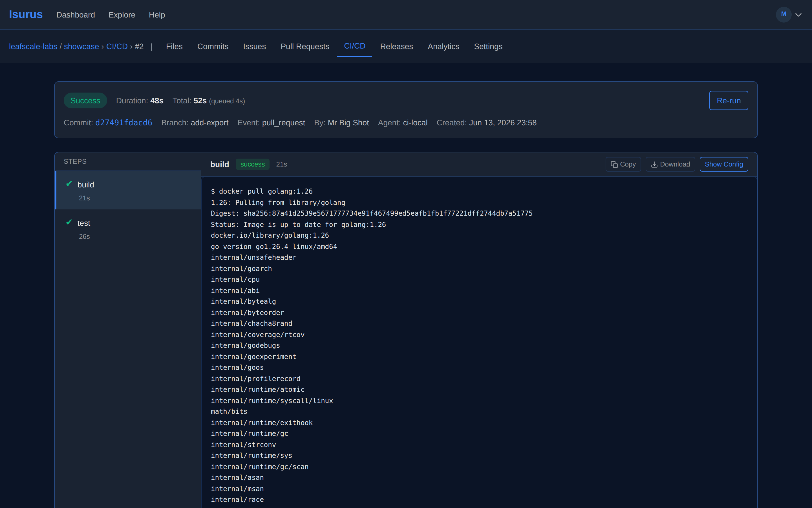Image resolution: width=812 pixels, height=508 pixels.
Task: Switch to the Issues tab
Action: point(254,46)
